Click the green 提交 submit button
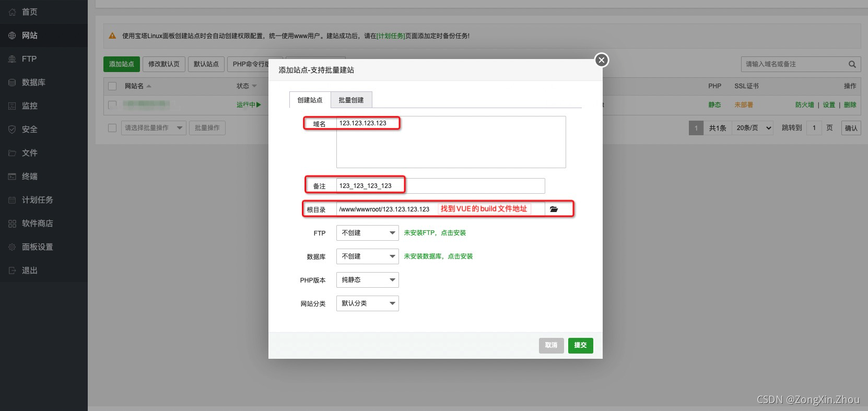 click(580, 345)
